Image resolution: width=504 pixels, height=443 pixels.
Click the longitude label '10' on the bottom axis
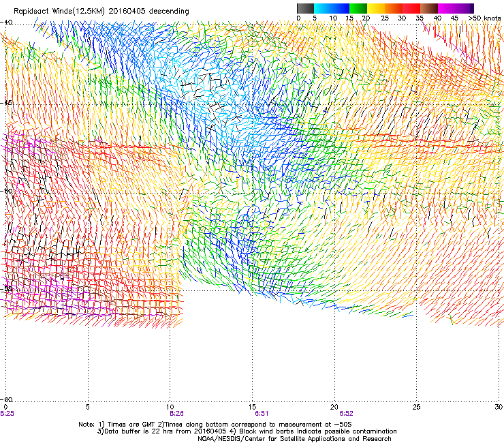pyautogui.click(x=170, y=408)
